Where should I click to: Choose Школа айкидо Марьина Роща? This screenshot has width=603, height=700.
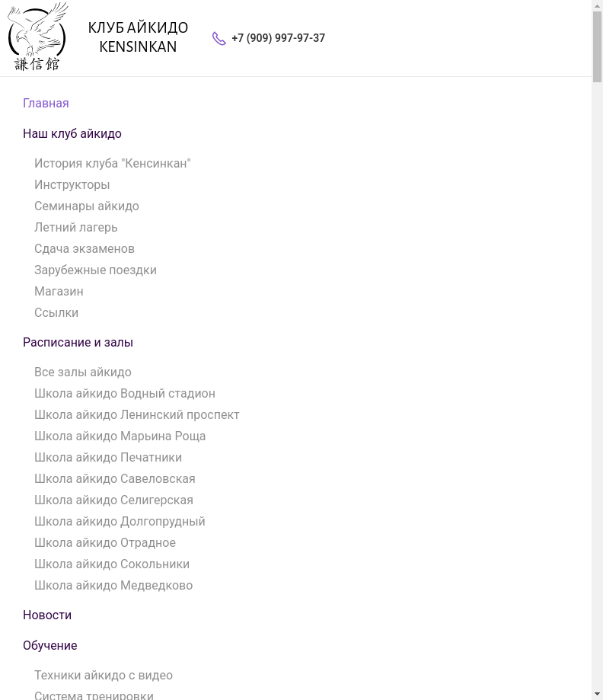tap(120, 436)
